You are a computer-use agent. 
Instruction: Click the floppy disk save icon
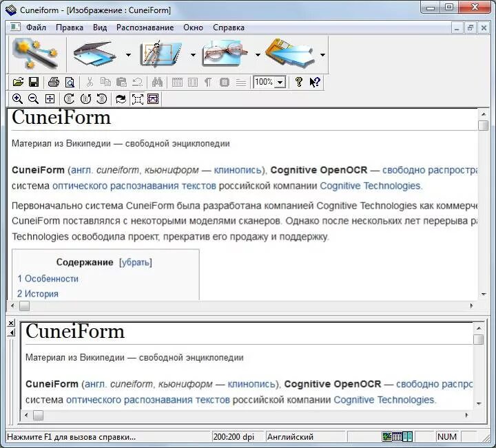click(34, 82)
